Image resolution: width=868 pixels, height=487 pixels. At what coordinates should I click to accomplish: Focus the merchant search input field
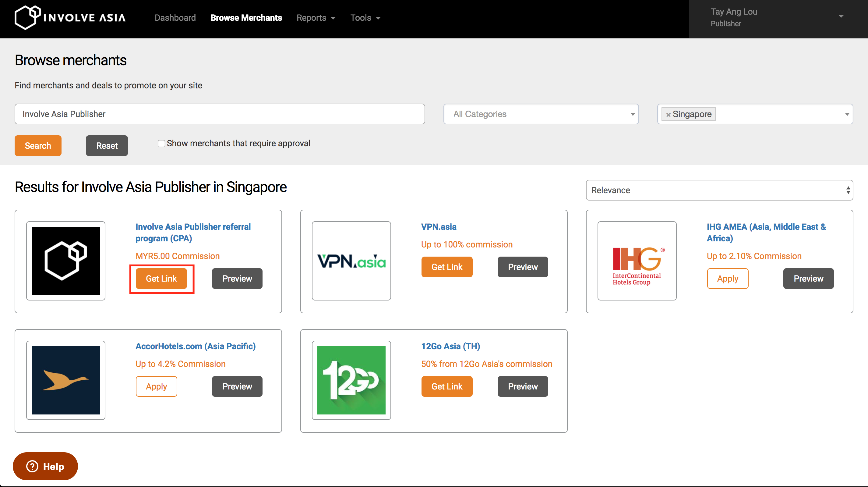click(x=220, y=114)
